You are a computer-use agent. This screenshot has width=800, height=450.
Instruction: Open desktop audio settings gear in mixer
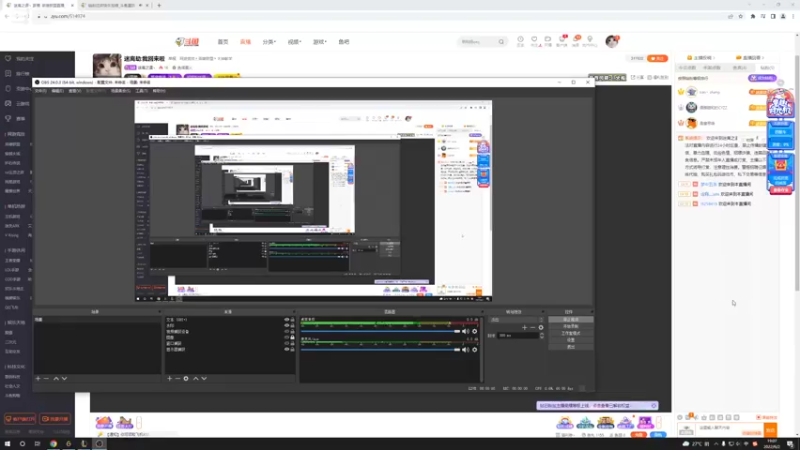tap(474, 331)
